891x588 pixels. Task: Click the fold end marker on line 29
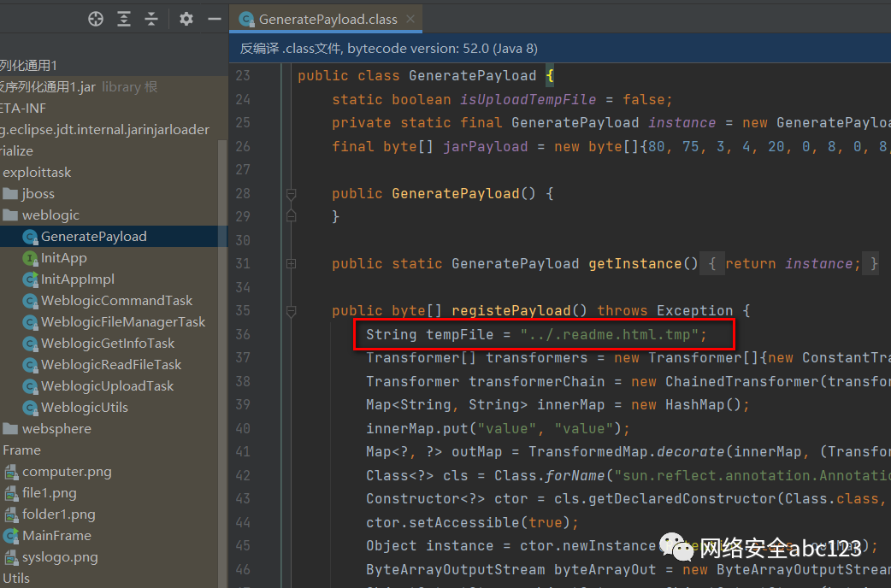tap(291, 216)
